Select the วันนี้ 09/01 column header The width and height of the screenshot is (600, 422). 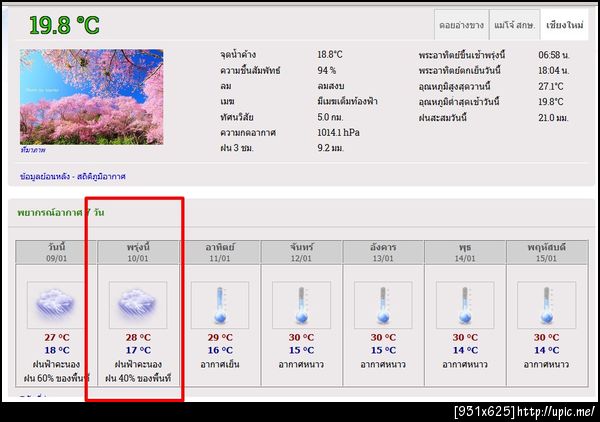(x=56, y=252)
